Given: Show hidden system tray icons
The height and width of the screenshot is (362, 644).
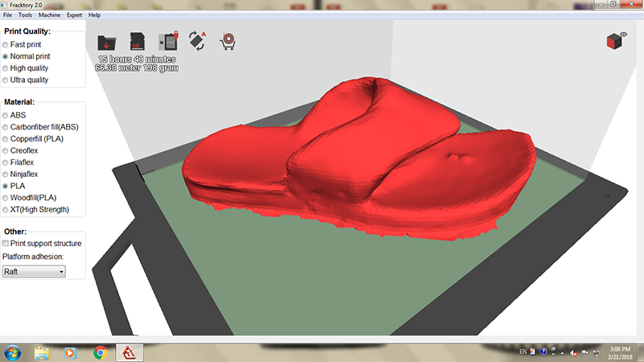Looking at the screenshot, I should pyautogui.click(x=563, y=352).
